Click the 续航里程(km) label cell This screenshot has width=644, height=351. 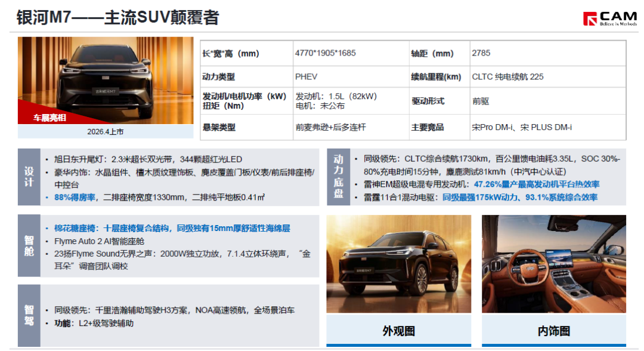pos(439,77)
